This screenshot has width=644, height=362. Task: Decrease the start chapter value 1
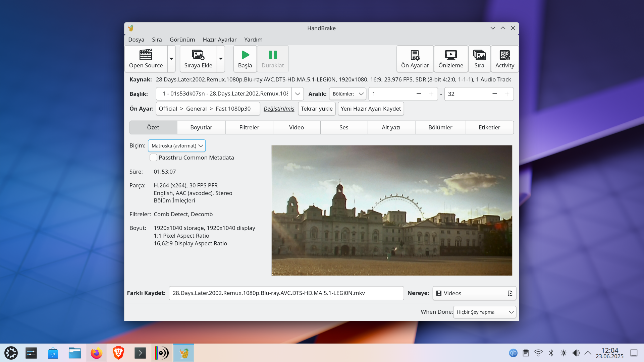(x=419, y=94)
